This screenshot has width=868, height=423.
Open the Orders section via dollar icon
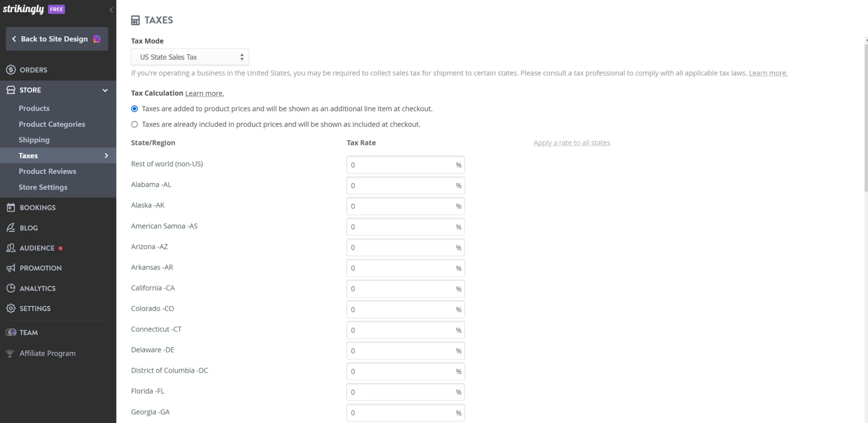point(11,70)
